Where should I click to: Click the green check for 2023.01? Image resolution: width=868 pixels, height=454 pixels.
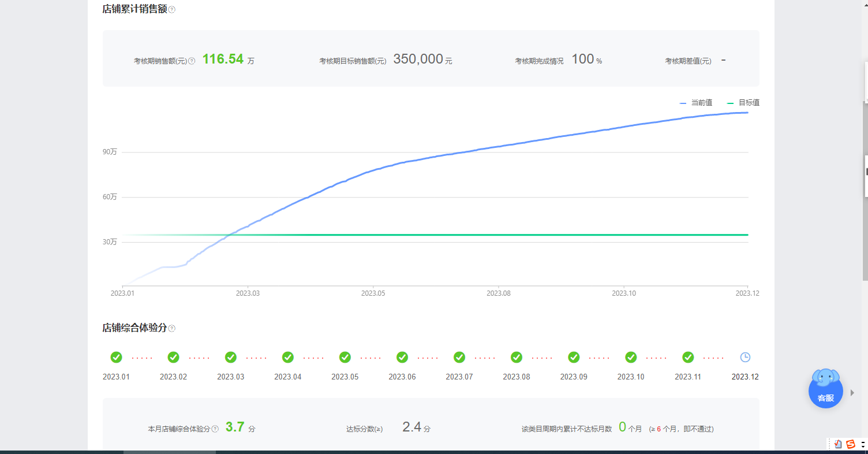point(116,358)
